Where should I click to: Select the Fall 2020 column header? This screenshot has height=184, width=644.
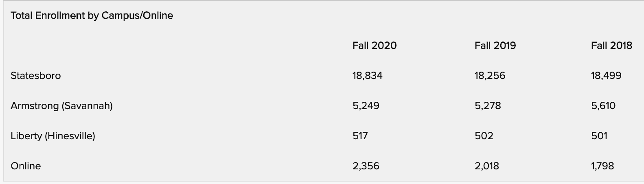click(x=374, y=46)
